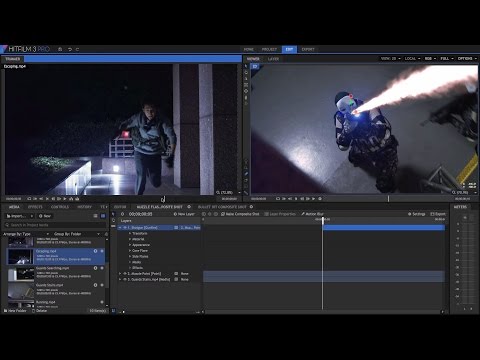Toggle visibility of the Shotgun Gunfire layer
Viewport: 480px width, 360px height.
click(x=125, y=228)
